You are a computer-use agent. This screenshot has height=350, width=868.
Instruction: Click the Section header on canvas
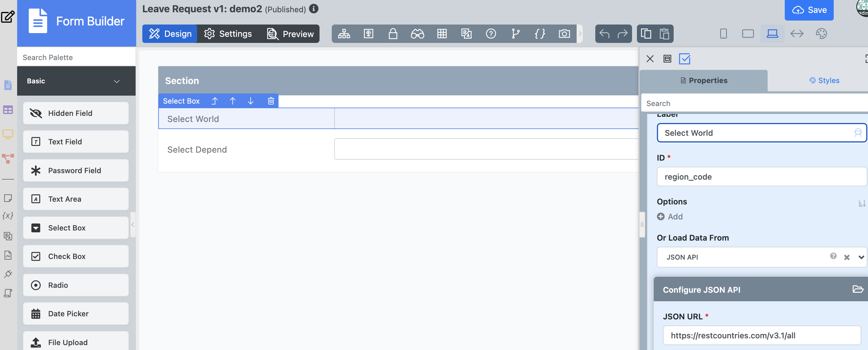click(398, 81)
